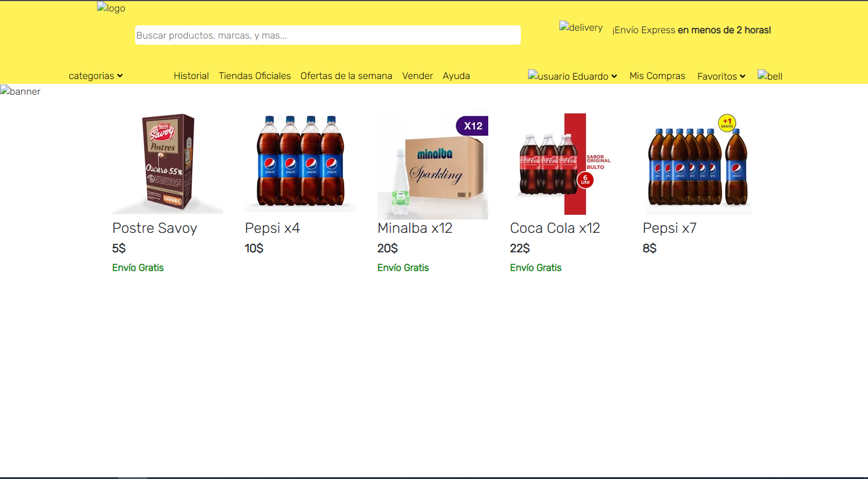Click the Coca Cola x12 title
This screenshot has width=868, height=479.
[x=555, y=228]
